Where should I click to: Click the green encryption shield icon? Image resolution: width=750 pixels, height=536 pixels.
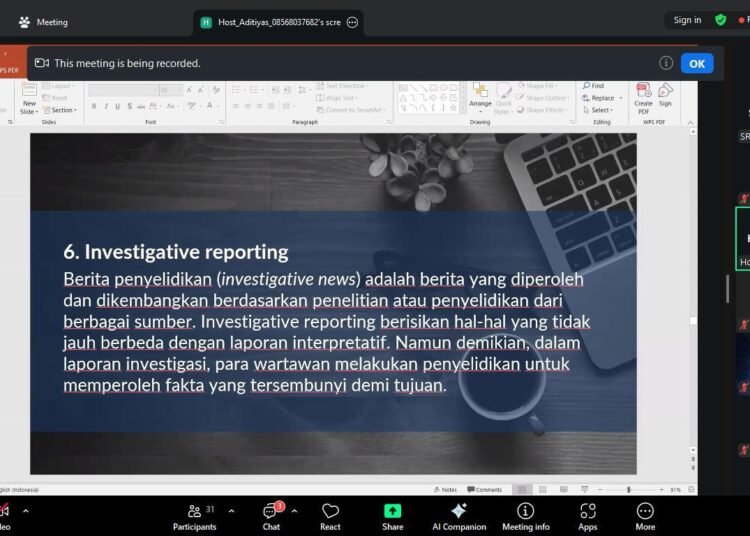(x=720, y=20)
